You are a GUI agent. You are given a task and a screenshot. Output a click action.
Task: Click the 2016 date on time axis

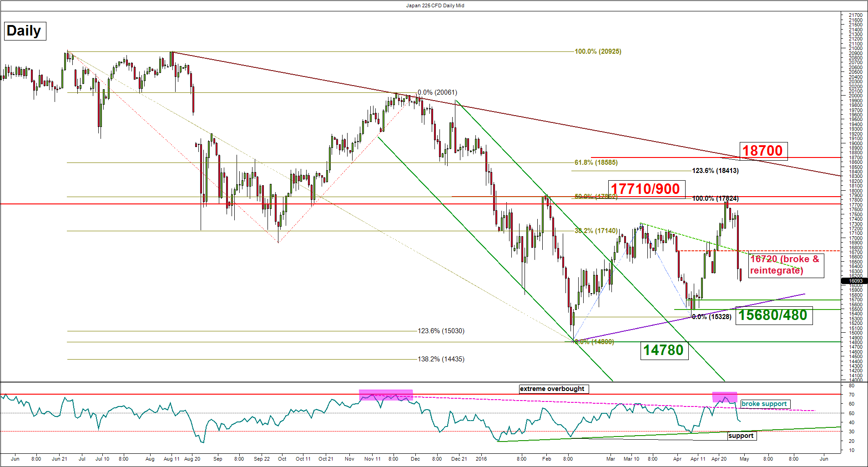coord(481,459)
